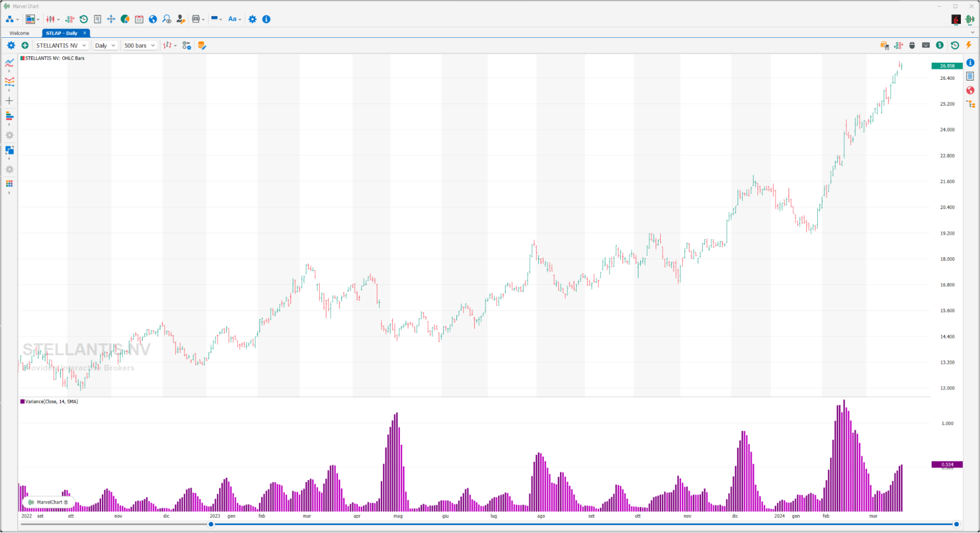Expand the tab list chevron at right
980x533 pixels.
coord(973,33)
